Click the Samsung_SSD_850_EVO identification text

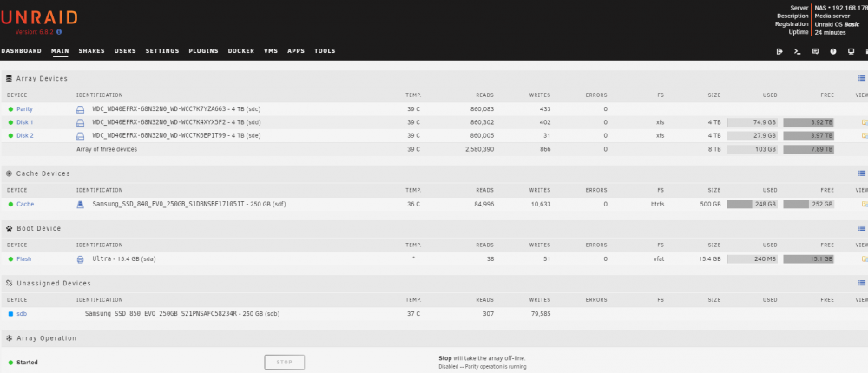click(182, 314)
